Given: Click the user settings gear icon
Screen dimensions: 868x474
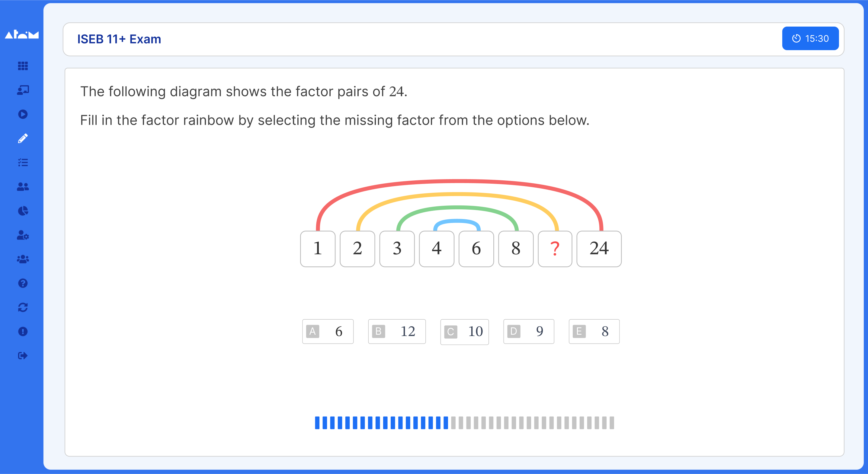Looking at the screenshot, I should click(23, 235).
